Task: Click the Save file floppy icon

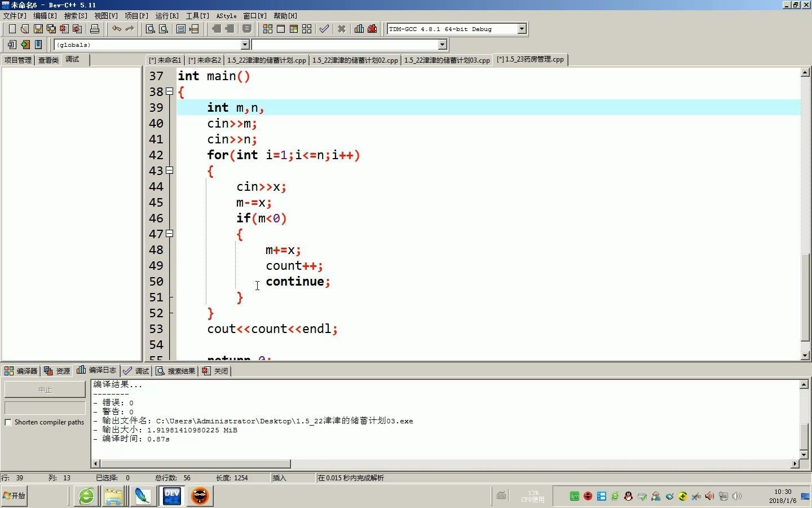Action: [x=38, y=29]
